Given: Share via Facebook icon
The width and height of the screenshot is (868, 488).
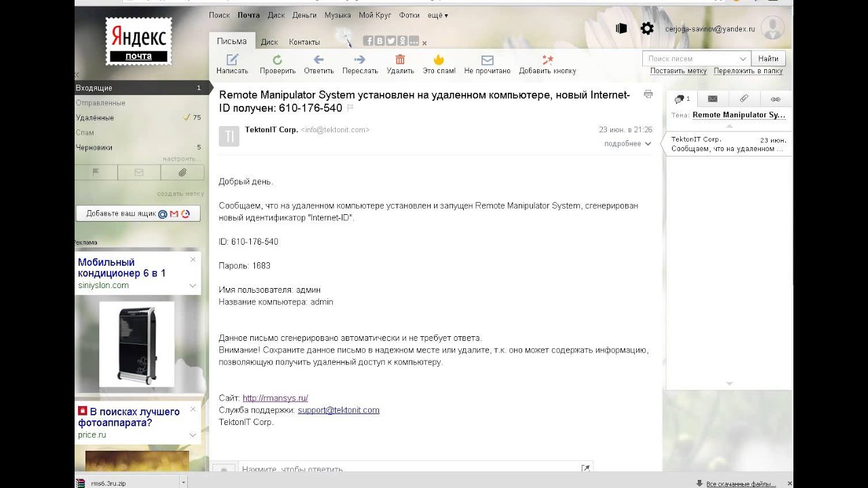Looking at the screenshot, I should (x=368, y=41).
